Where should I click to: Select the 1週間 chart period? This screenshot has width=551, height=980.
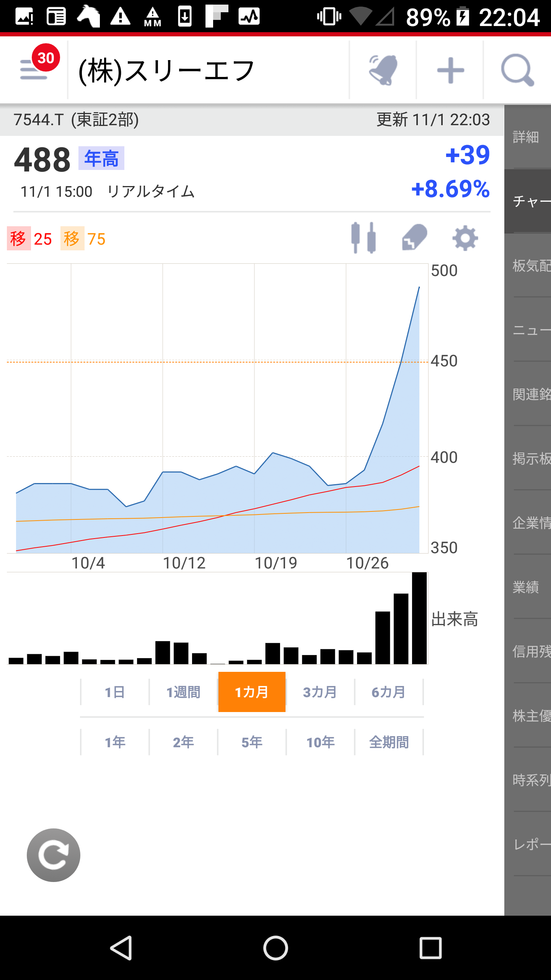click(x=183, y=692)
